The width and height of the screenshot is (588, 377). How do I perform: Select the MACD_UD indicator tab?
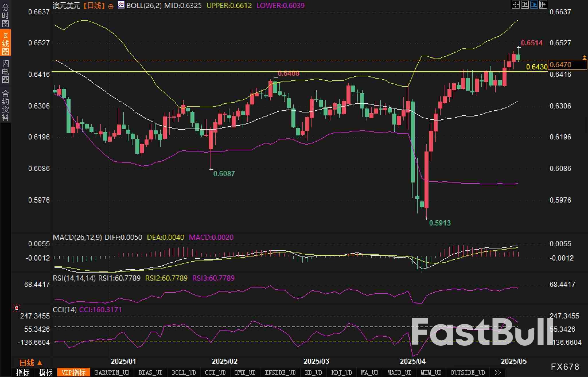point(399,372)
